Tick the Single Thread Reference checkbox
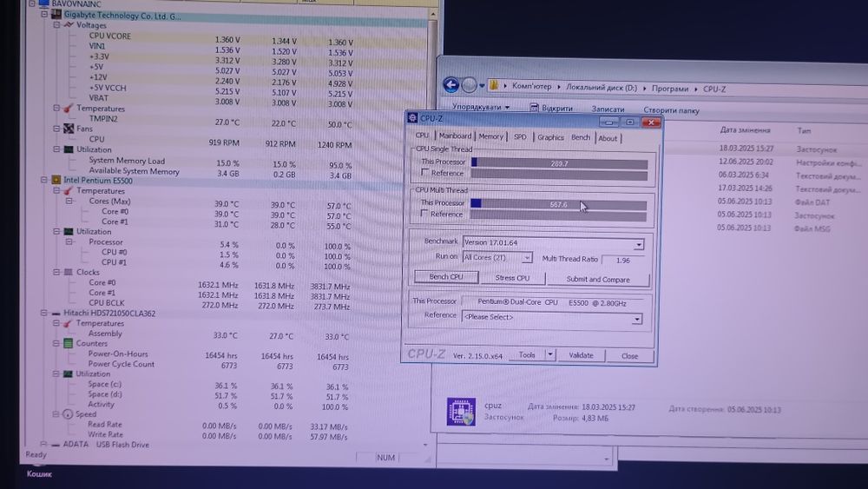The height and width of the screenshot is (489, 868). click(424, 173)
